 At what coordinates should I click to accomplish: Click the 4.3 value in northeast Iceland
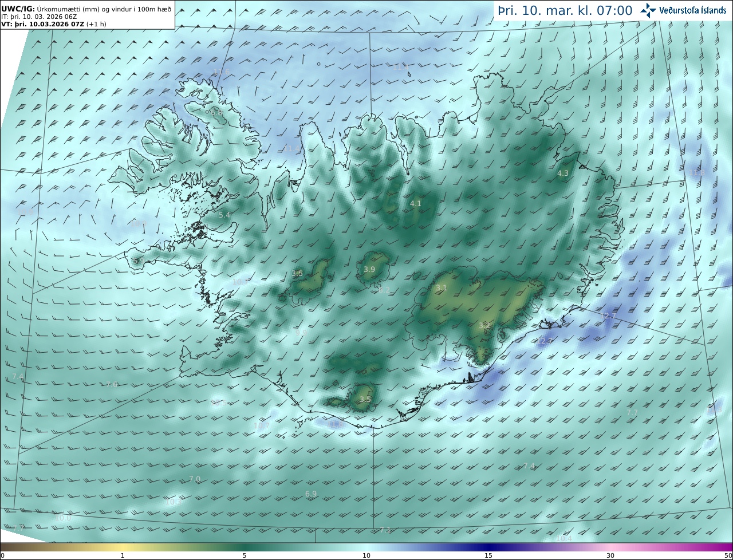[x=563, y=173]
